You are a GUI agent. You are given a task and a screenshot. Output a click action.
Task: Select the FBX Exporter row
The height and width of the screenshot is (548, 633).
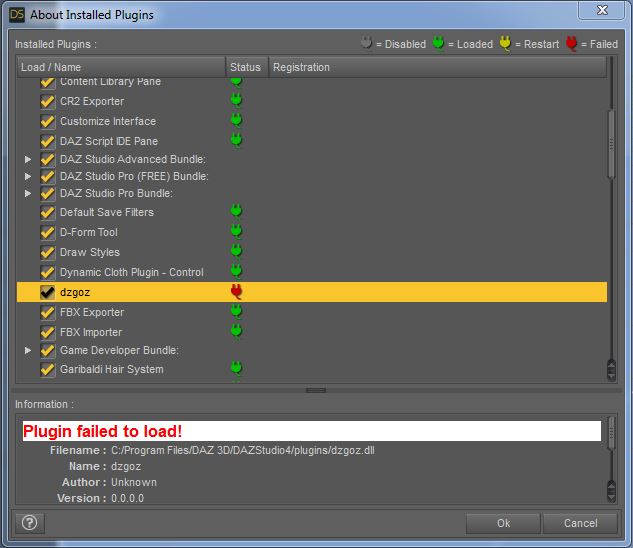[x=312, y=312]
